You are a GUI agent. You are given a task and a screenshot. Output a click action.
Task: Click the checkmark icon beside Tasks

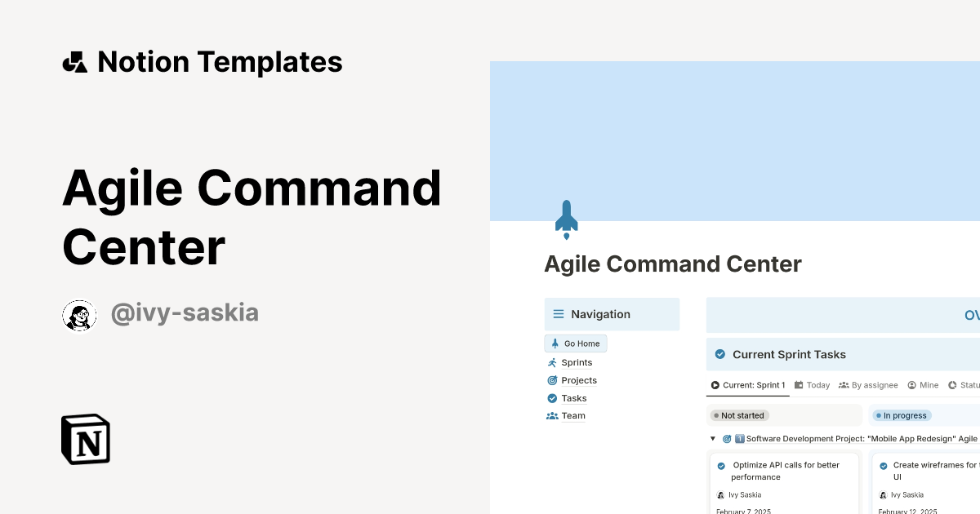[x=555, y=398]
